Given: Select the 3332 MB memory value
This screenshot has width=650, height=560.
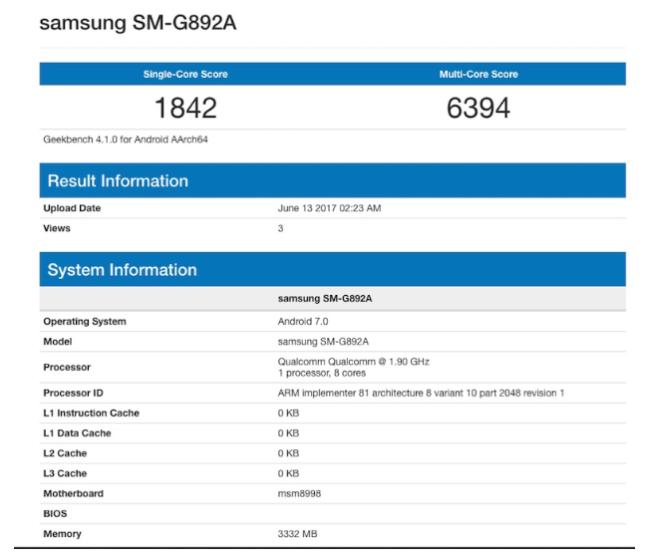Looking at the screenshot, I should pos(298,534).
